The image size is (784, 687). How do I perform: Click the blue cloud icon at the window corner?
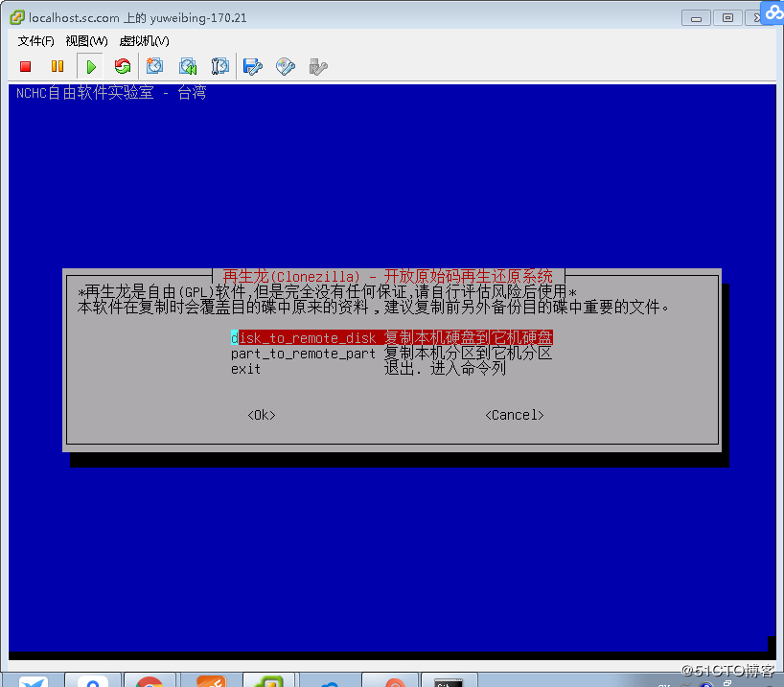pyautogui.click(x=772, y=12)
